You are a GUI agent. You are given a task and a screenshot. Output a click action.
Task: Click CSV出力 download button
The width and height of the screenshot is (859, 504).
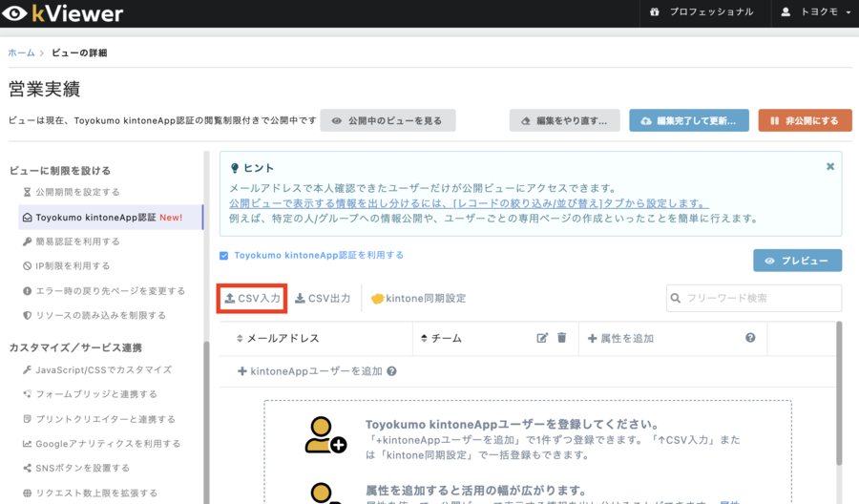coord(323,298)
